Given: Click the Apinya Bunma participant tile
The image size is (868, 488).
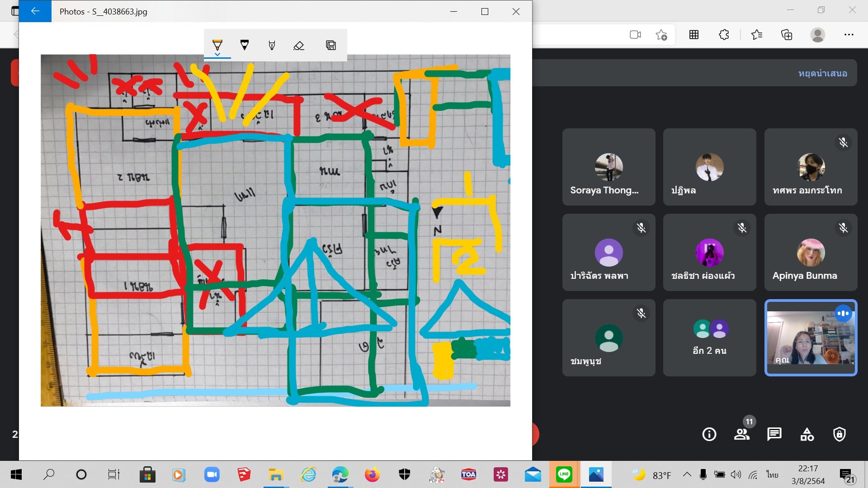Looking at the screenshot, I should [x=811, y=253].
